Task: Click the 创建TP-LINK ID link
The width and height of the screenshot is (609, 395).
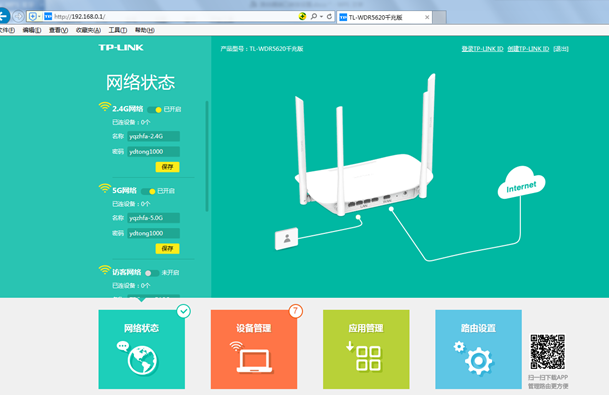Action: tap(528, 49)
